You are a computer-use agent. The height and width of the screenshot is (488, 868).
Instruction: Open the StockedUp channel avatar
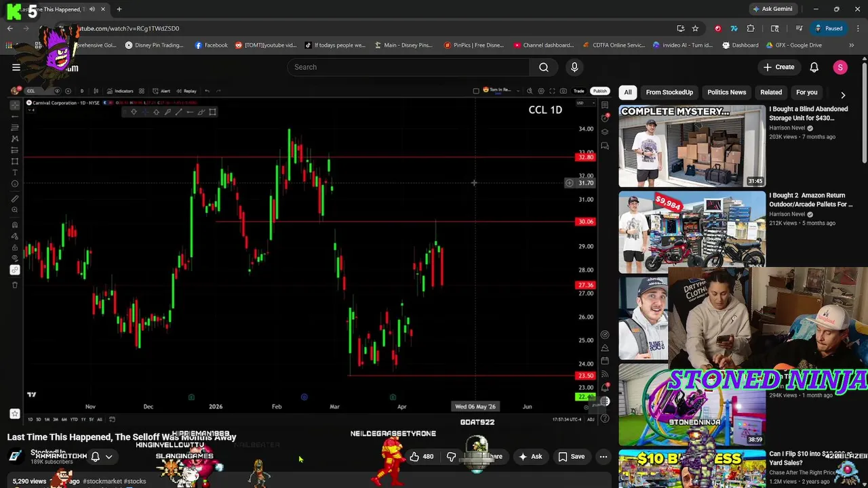pyautogui.click(x=15, y=457)
